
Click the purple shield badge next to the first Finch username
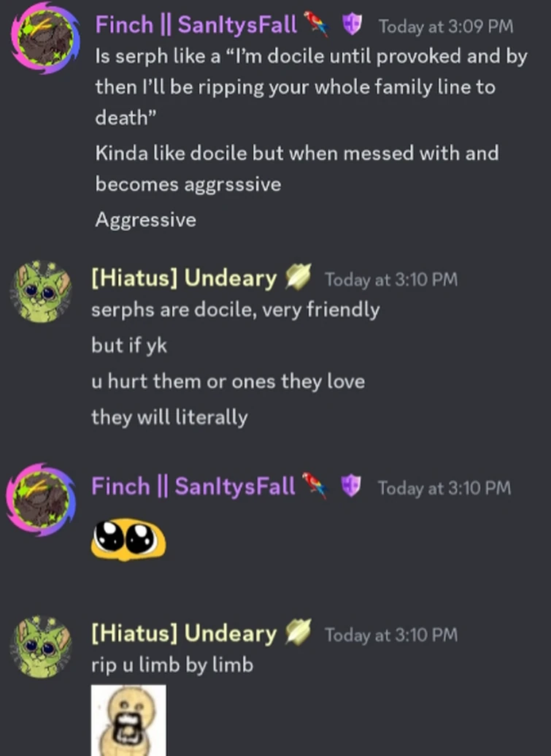(352, 24)
